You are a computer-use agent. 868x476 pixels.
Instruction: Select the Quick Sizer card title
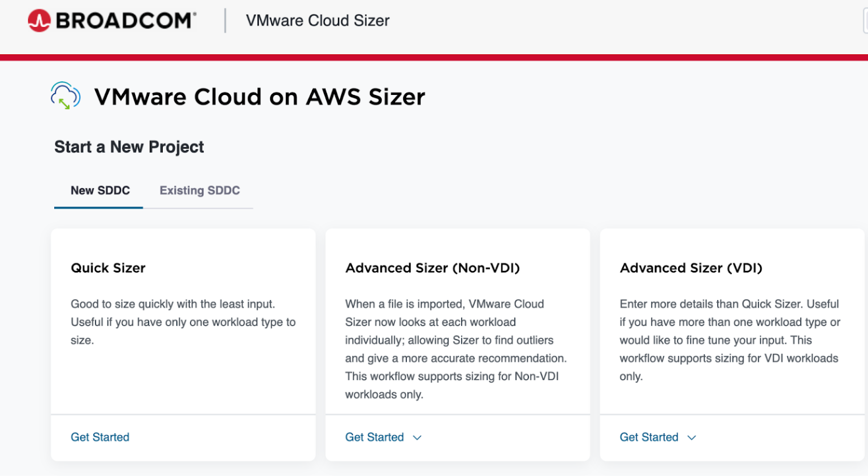click(108, 268)
